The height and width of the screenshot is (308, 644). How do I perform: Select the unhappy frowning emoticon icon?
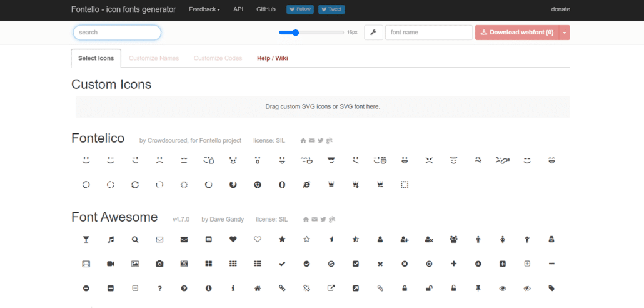pyautogui.click(x=159, y=160)
